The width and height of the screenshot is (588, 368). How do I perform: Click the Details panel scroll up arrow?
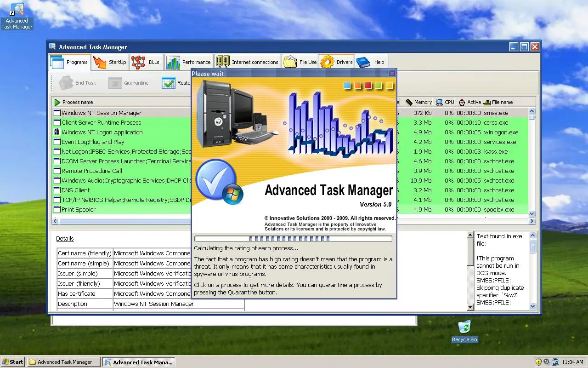[470, 235]
